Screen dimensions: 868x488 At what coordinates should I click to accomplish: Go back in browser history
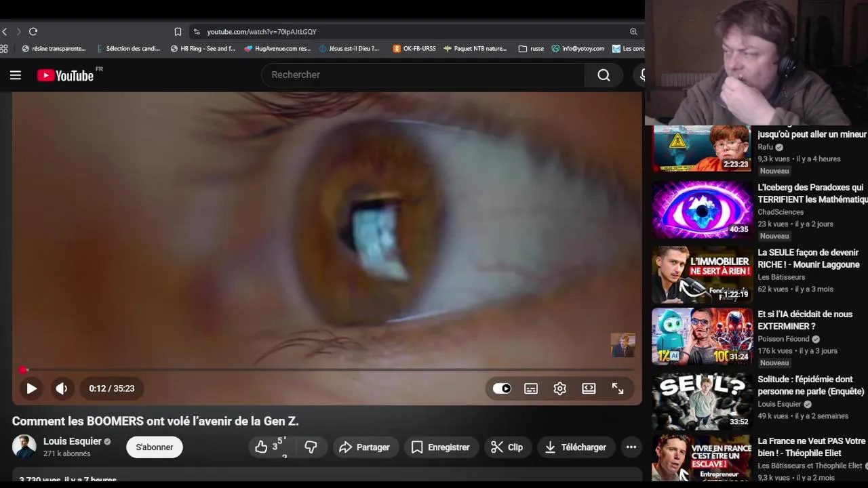click(5, 32)
